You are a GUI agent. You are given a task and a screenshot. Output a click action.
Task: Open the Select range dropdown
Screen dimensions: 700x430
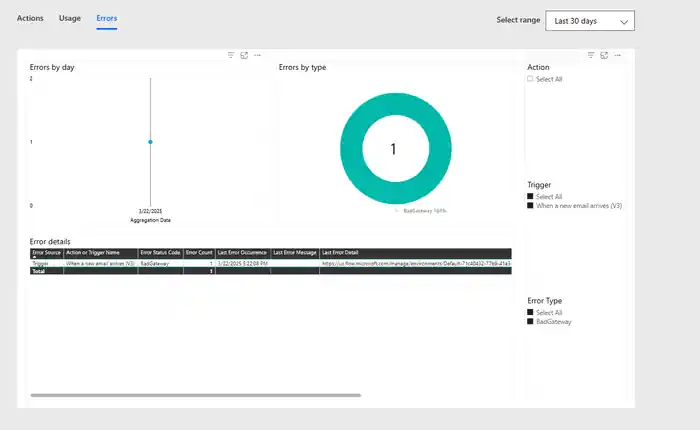coord(590,21)
